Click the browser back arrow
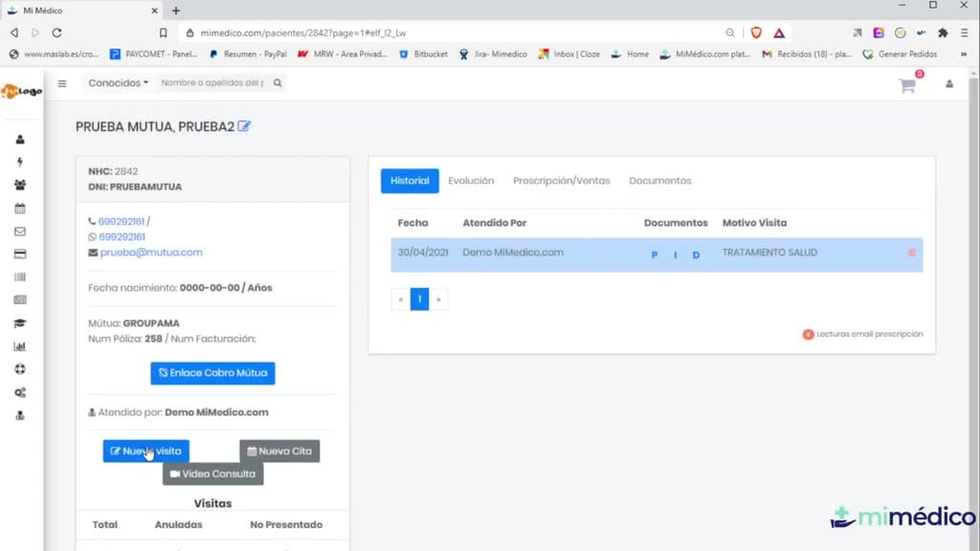Image resolution: width=980 pixels, height=551 pixels. (x=13, y=33)
